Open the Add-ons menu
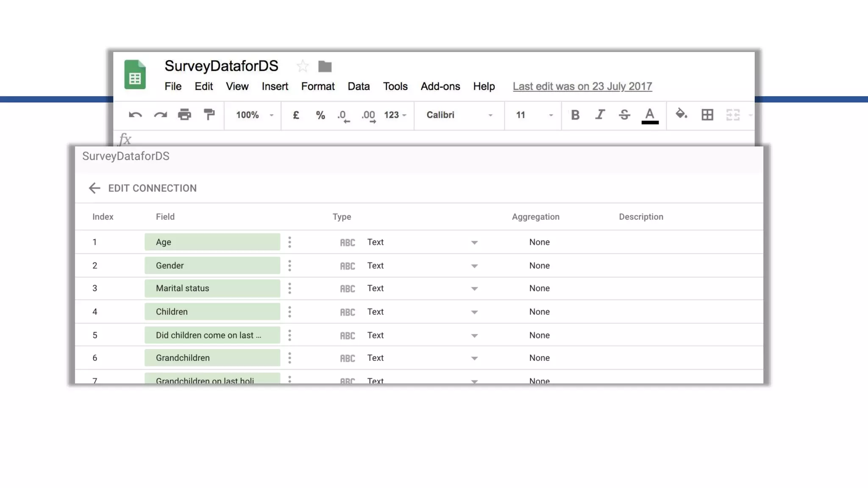The image size is (868, 488). click(x=440, y=86)
